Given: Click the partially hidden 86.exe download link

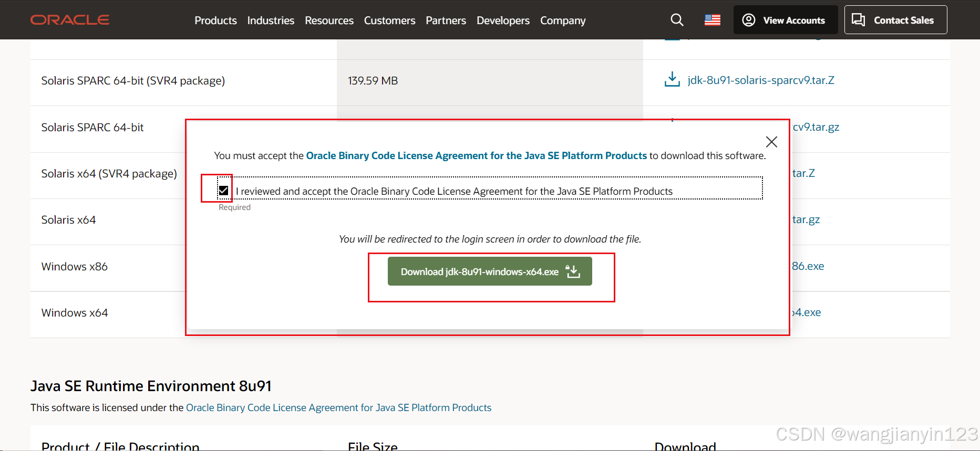Looking at the screenshot, I should 808,266.
